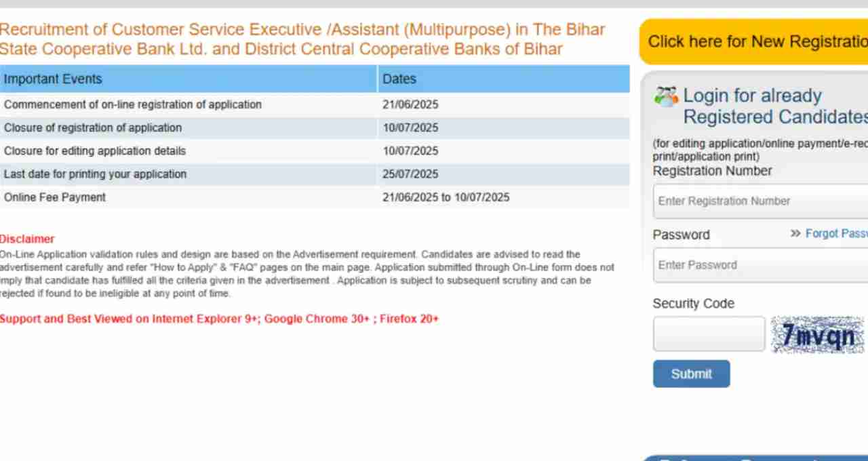Focus the Registration Number input field
Screen dimensions: 868x461
click(x=760, y=201)
